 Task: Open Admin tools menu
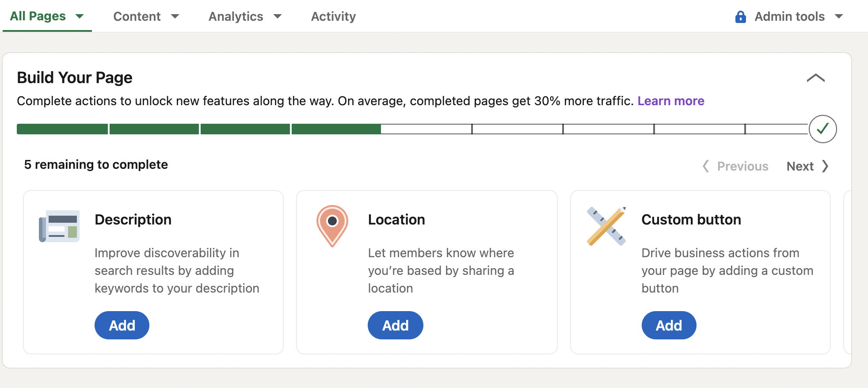click(789, 16)
